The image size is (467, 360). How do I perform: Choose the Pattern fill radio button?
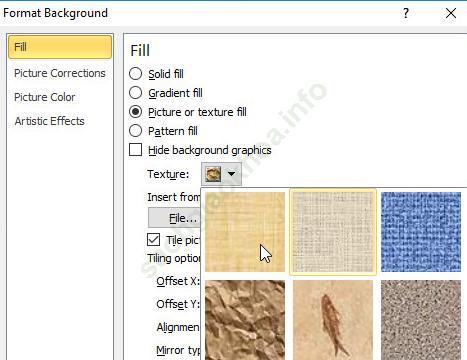point(135,131)
